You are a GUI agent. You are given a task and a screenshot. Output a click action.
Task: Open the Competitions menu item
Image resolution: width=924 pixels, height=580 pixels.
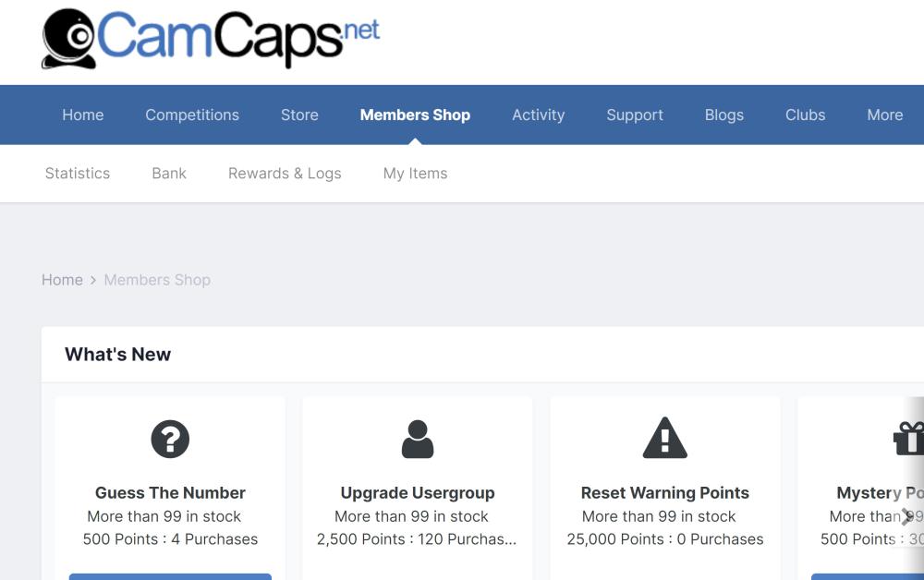[x=192, y=115]
